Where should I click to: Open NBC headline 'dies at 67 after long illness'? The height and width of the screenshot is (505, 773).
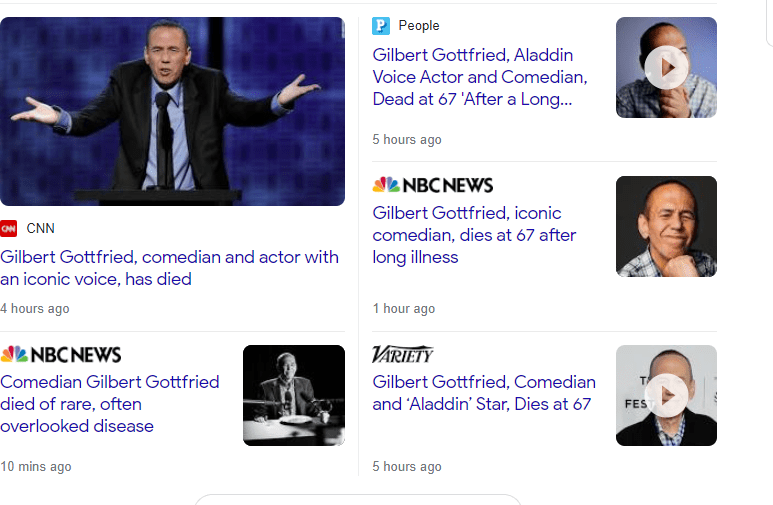474,235
